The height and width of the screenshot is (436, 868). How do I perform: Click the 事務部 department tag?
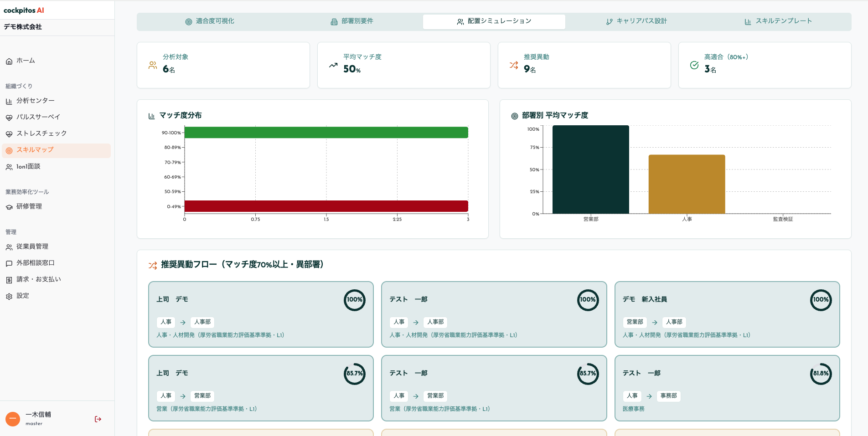[x=669, y=396]
